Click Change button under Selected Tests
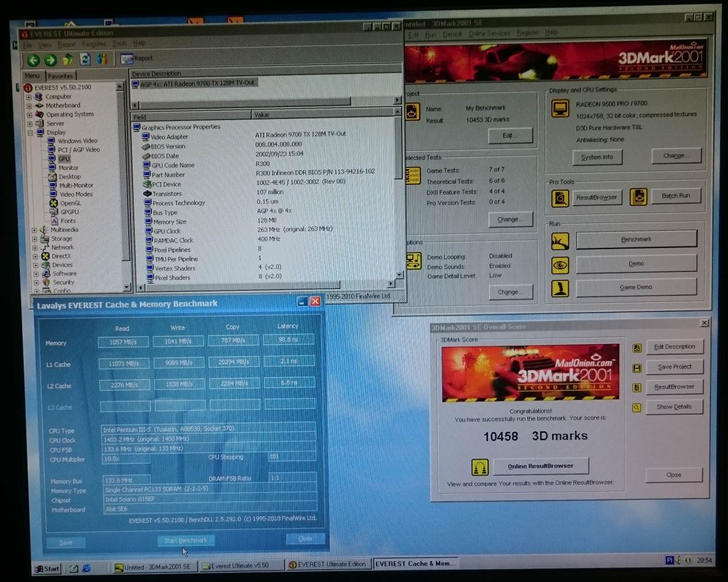728x582 pixels. point(510,220)
